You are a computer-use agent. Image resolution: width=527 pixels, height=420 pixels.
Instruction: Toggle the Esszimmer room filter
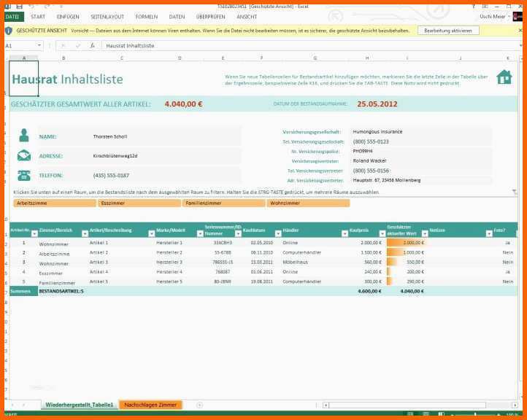point(139,203)
